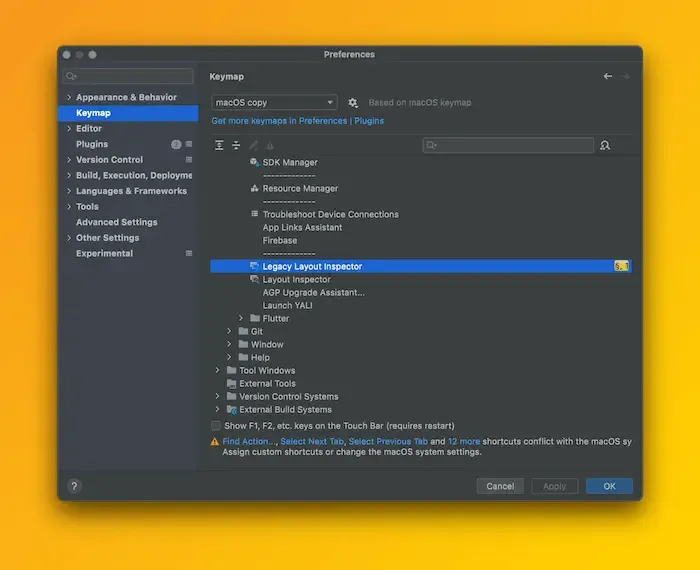Screen dimensions: 700x570
Task: Expand Appearance & Behavior settings section
Action: click(69, 98)
